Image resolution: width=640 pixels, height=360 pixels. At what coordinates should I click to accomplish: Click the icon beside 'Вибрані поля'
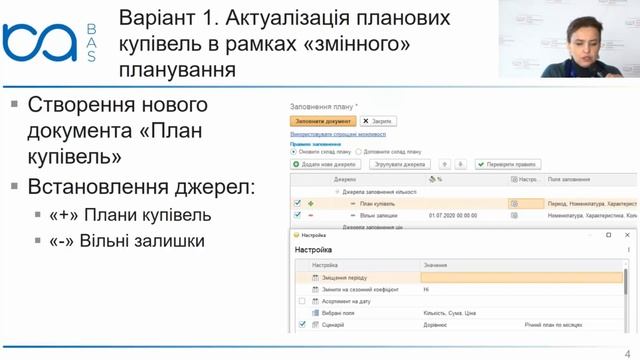[x=315, y=313]
